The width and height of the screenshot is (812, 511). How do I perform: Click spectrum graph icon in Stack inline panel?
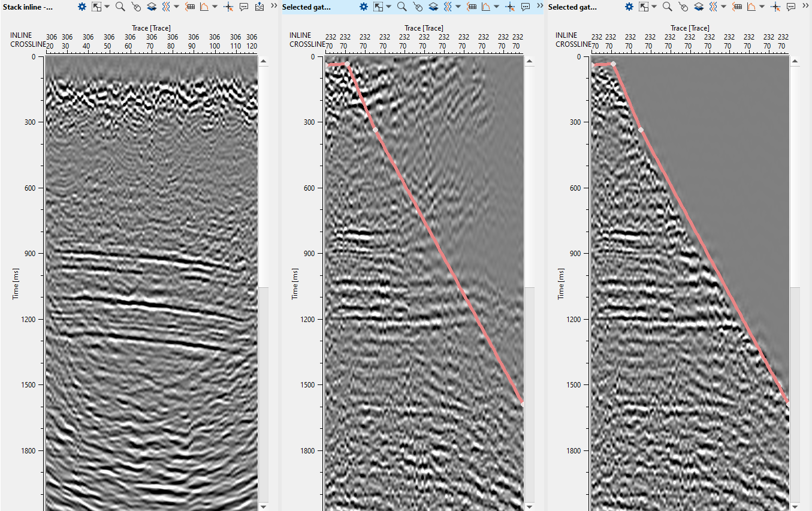coord(204,7)
